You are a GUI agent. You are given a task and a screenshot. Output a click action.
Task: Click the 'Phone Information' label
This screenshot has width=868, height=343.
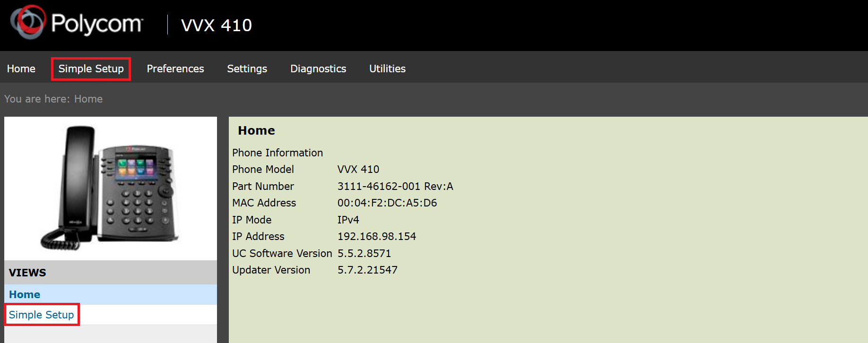278,153
